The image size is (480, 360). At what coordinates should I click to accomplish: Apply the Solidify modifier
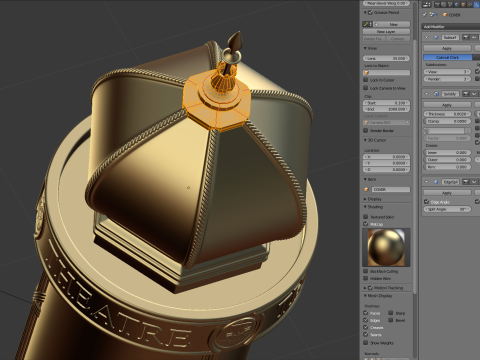[447, 105]
